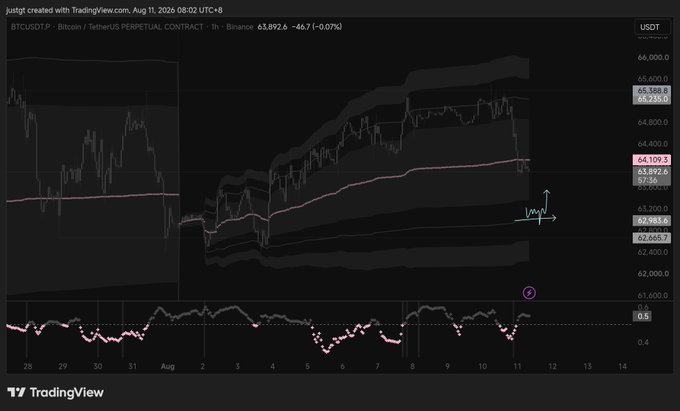Click the date 13 on time axis
Viewport: 680px width, 411px height.
point(587,366)
